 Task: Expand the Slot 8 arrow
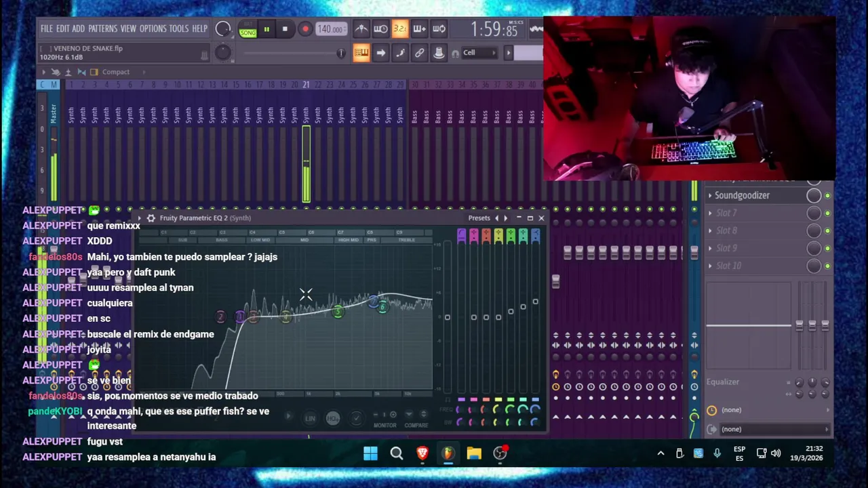[x=710, y=230]
